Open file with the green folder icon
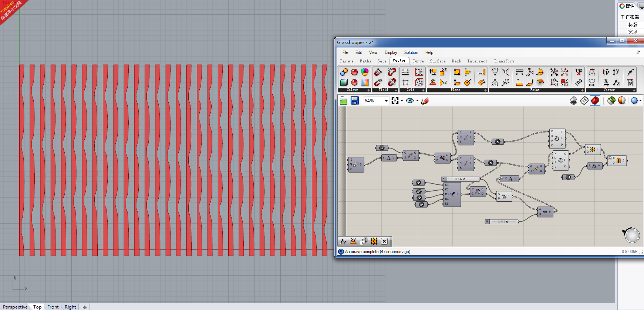644x310 pixels. pos(343,101)
